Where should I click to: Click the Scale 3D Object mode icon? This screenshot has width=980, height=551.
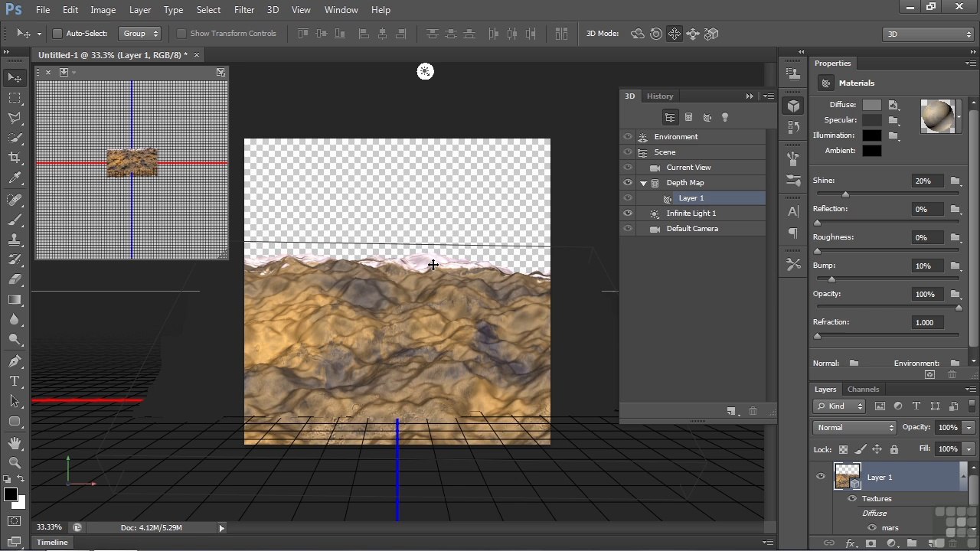pyautogui.click(x=711, y=34)
